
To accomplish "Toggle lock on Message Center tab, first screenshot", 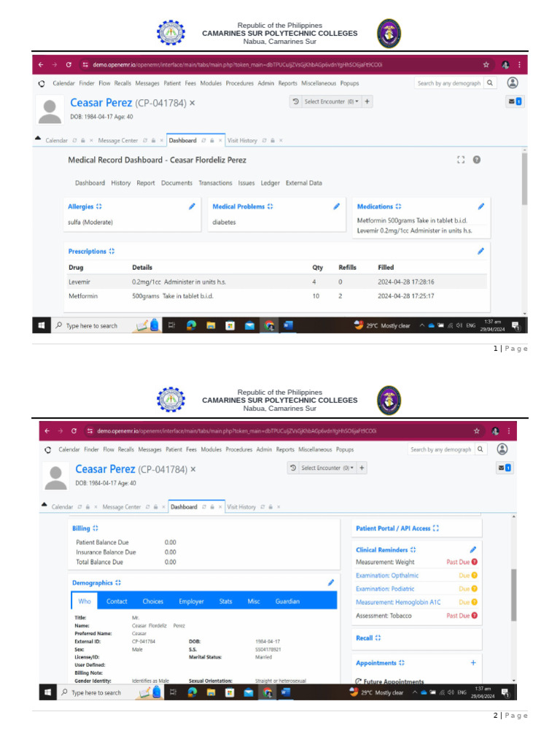I will [x=153, y=141].
